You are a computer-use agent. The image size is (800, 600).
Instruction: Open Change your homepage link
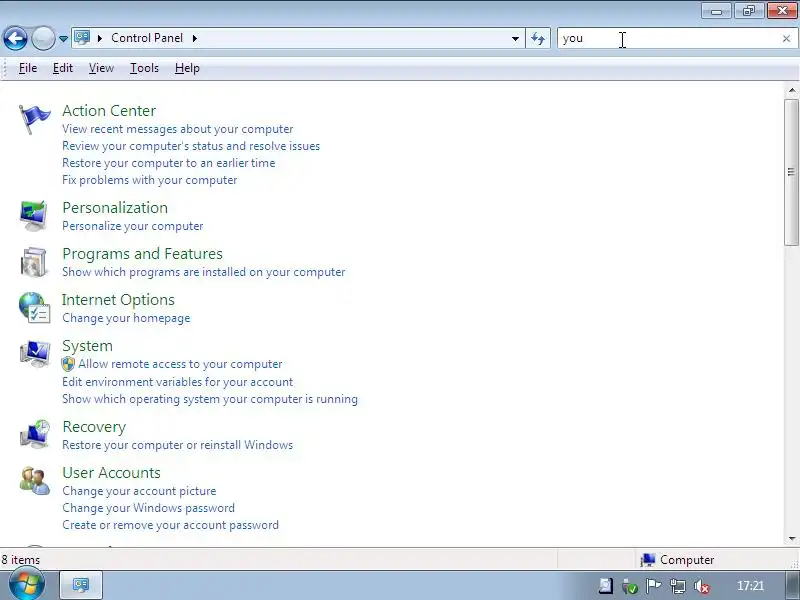coord(126,318)
